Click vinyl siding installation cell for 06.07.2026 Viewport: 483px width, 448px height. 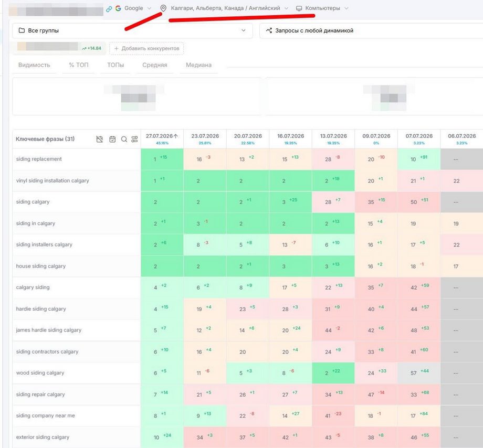pyautogui.click(x=462, y=180)
